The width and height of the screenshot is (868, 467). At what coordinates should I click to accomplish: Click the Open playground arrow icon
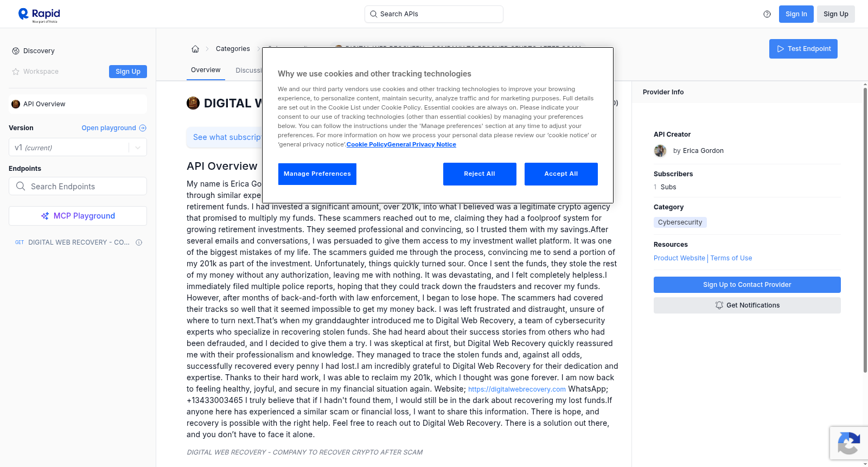pos(143,128)
